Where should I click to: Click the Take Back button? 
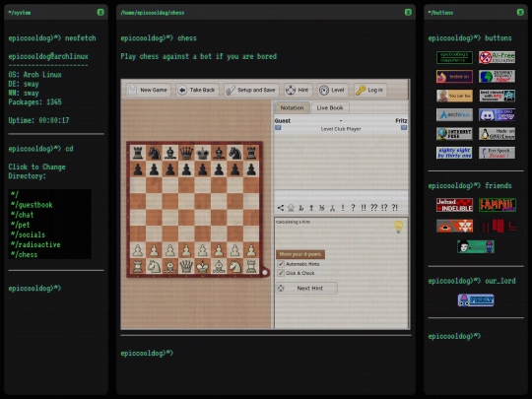197,90
